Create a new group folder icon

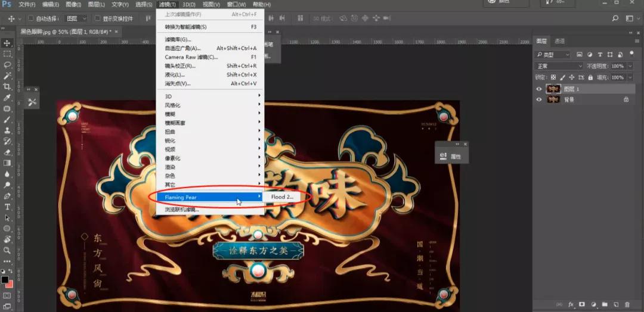pos(605,305)
